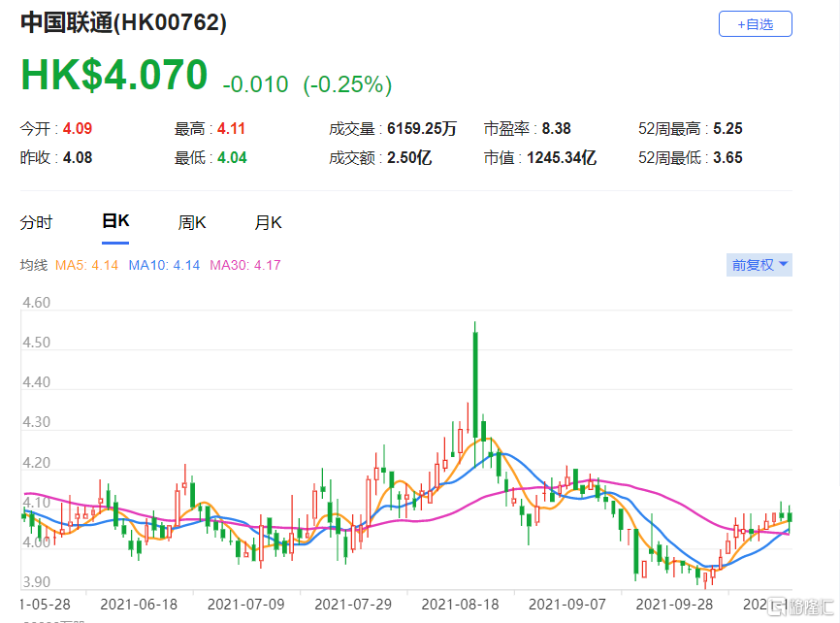Click the +自选 add to watchlist button

click(x=755, y=24)
